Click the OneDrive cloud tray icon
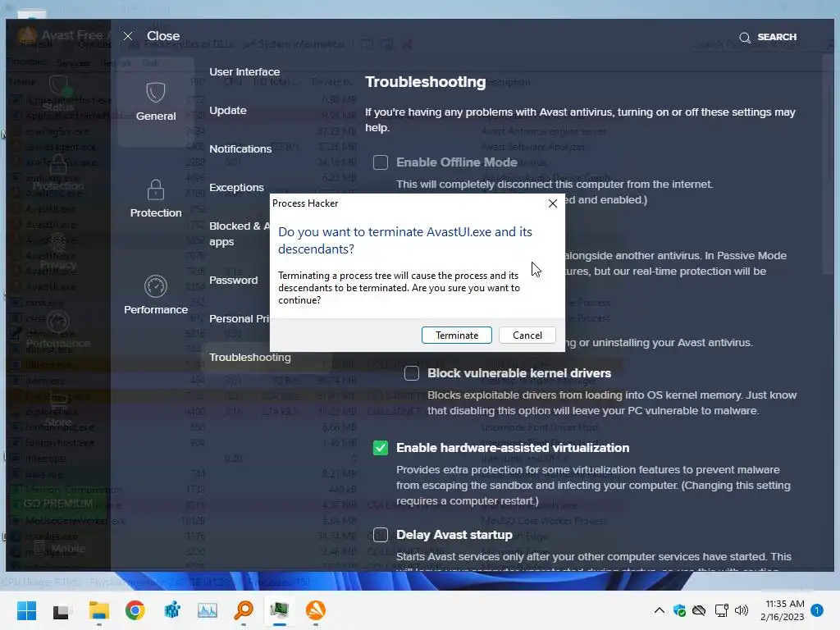 click(x=699, y=610)
